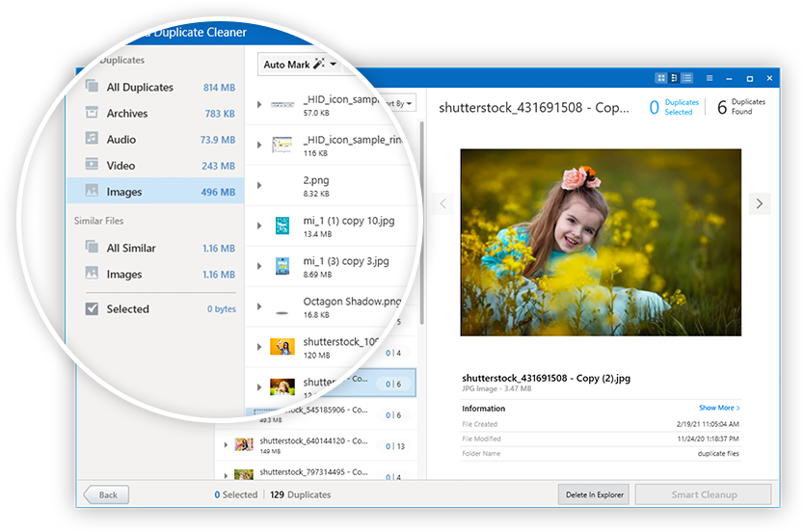The height and width of the screenshot is (532, 804).
Task: Click the mi_1 (1) copy 10.jpg thumbnail
Action: coord(282,226)
